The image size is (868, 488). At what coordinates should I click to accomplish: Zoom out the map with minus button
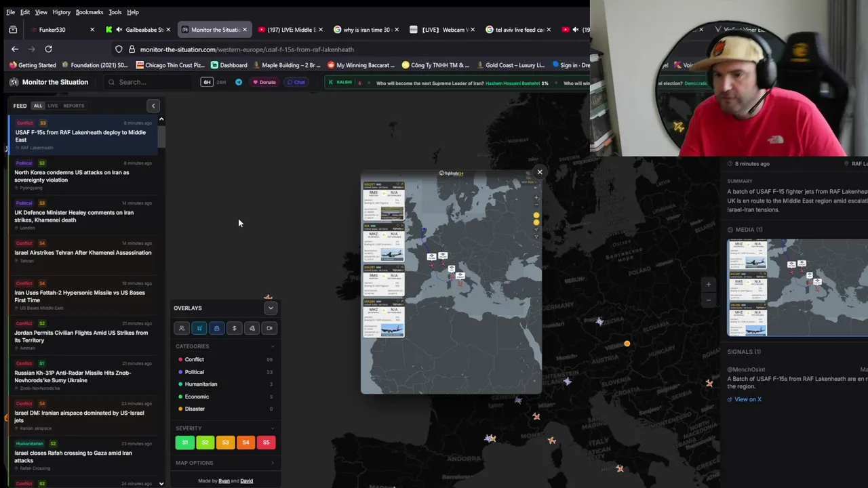click(x=709, y=300)
